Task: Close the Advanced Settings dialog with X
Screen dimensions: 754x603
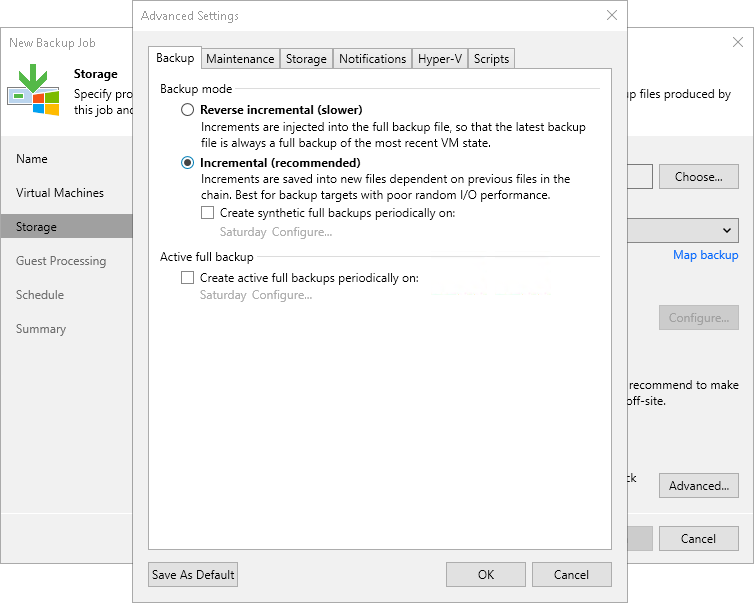Action: pos(612,15)
